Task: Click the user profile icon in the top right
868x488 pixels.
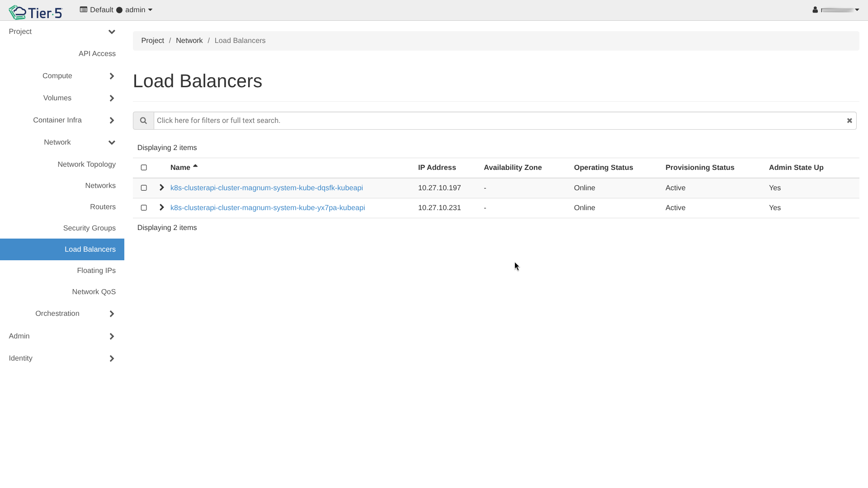Action: (x=815, y=10)
